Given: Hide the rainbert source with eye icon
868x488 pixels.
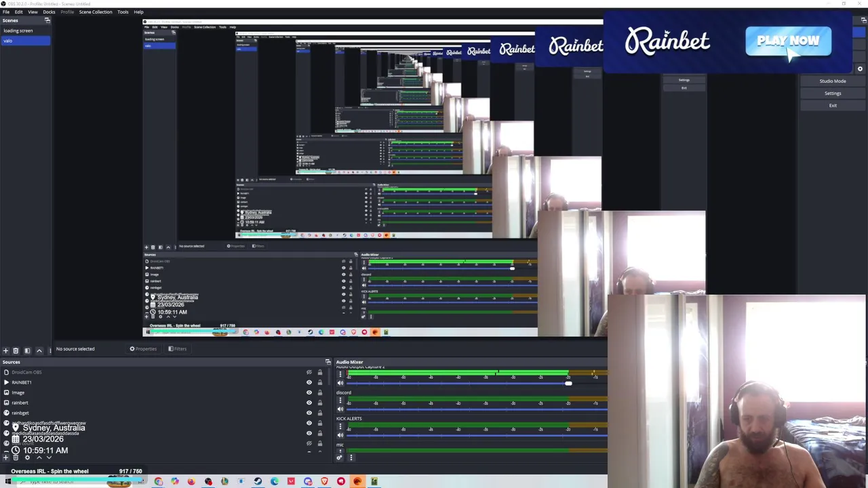Looking at the screenshot, I should point(309,403).
